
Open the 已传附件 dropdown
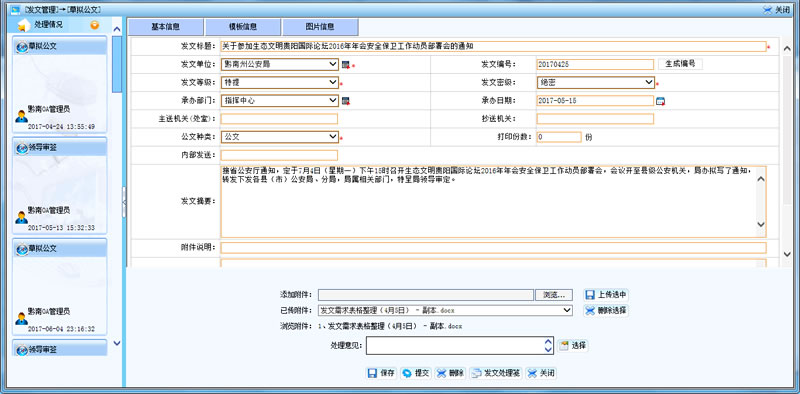point(445,310)
